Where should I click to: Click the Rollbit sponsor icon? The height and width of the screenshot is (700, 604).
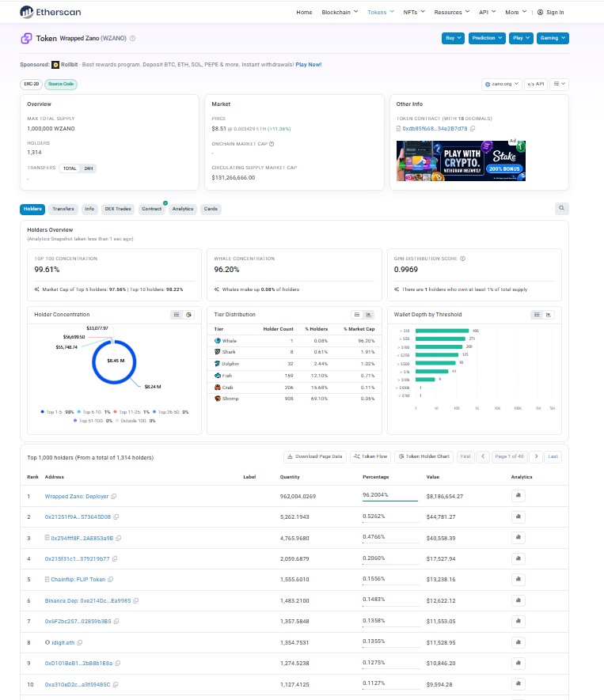[55, 65]
